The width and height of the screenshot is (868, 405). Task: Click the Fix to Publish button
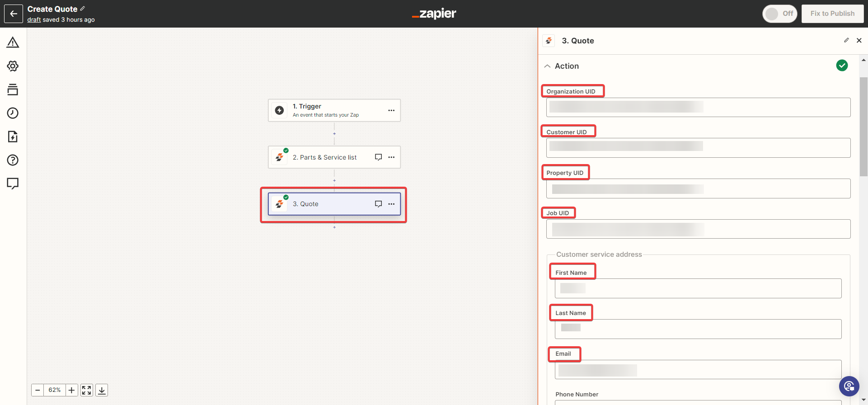[x=832, y=14]
